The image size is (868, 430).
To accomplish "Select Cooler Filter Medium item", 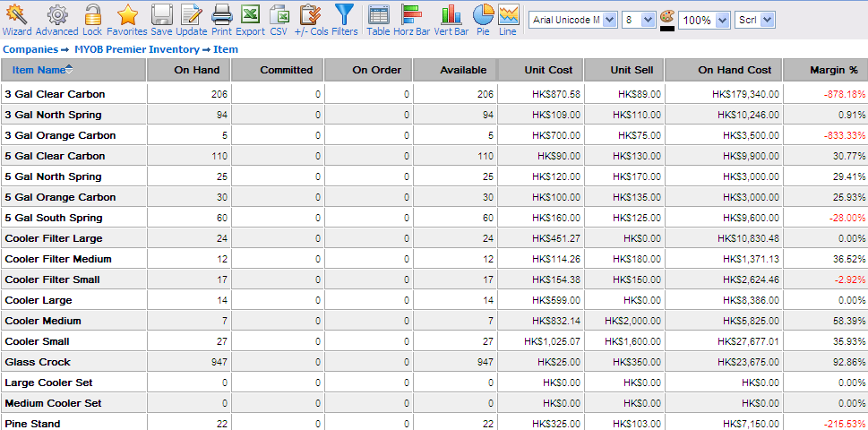I will (x=58, y=259).
